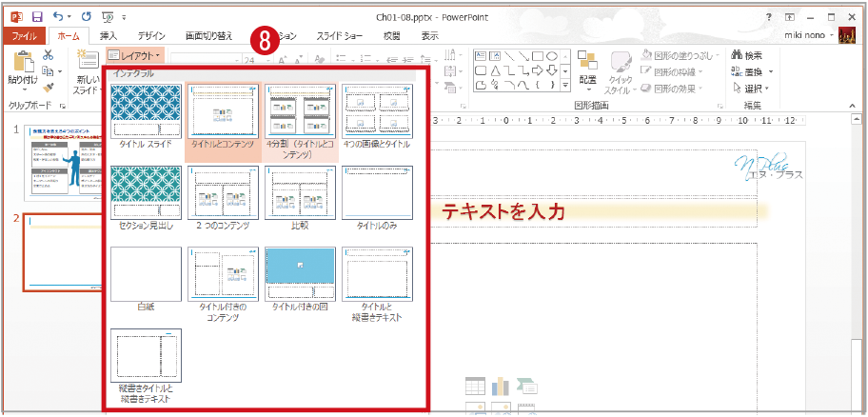Open the レイアウト dropdown
The image size is (868, 417).
pyautogui.click(x=134, y=55)
